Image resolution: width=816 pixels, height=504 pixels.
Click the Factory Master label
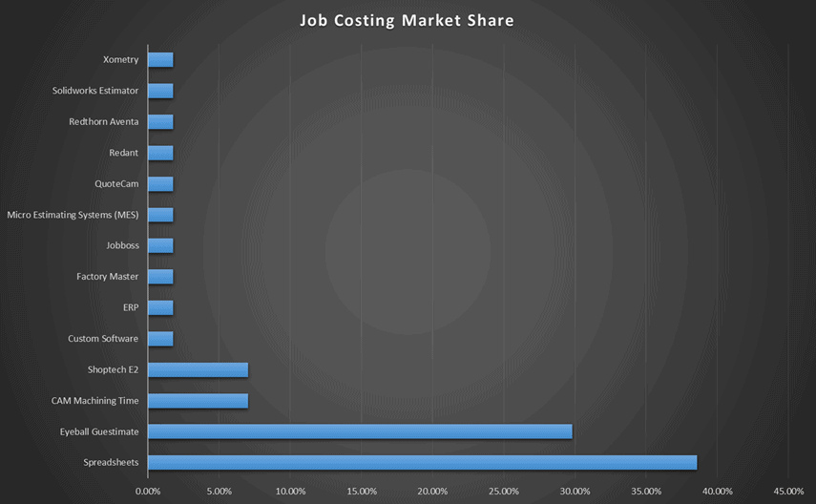coord(107,277)
